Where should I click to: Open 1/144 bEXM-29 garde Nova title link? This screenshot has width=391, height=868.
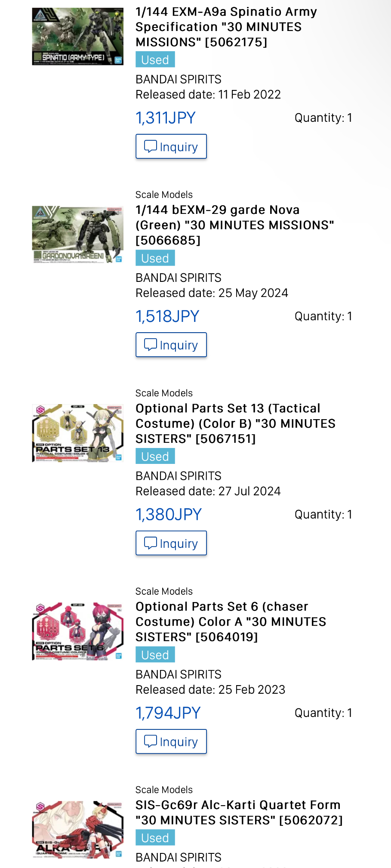click(x=235, y=225)
